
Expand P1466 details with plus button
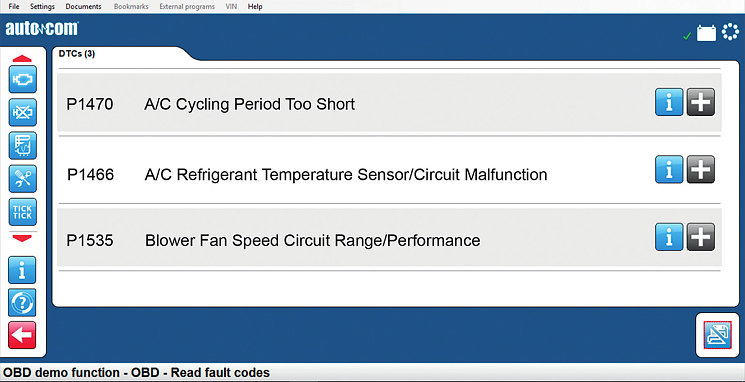(701, 169)
